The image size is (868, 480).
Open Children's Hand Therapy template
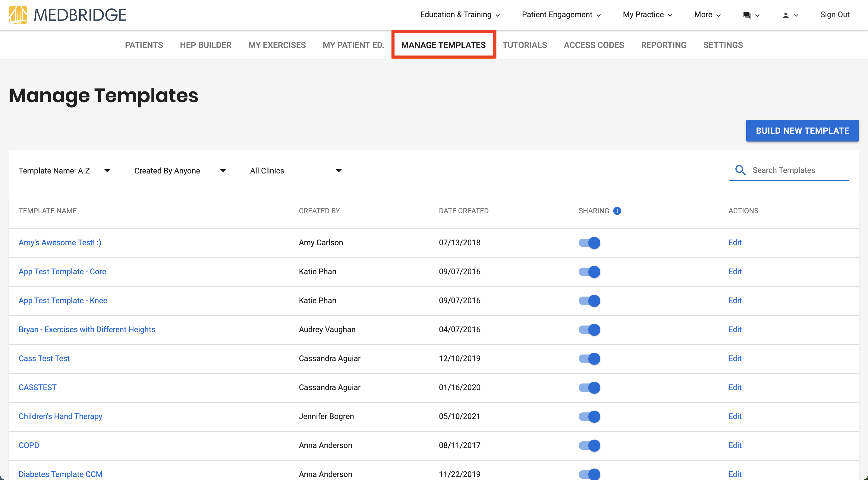60,416
